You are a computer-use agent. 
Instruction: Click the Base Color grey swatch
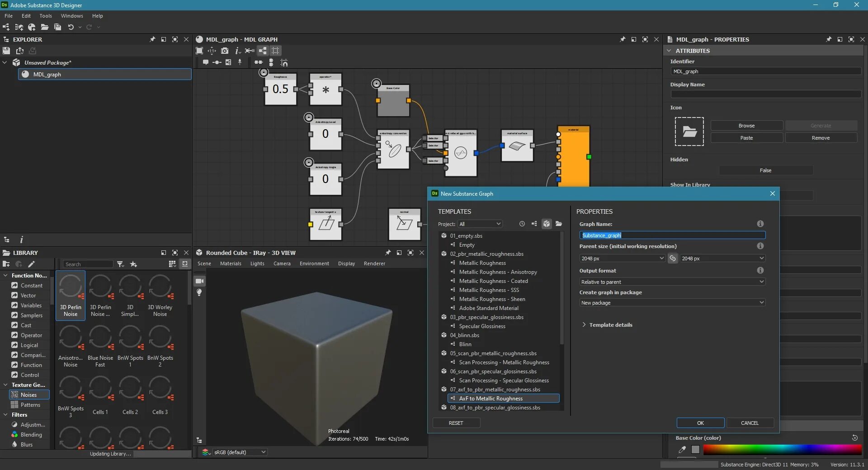(x=695, y=449)
